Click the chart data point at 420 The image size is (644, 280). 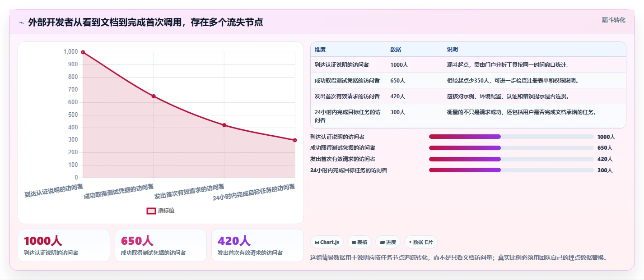coord(224,125)
